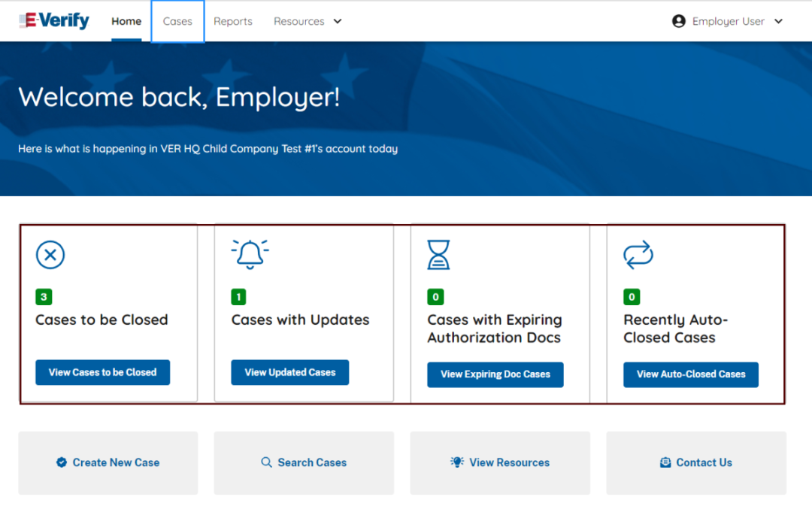The height and width of the screenshot is (515, 812).
Task: Open the Employer User account dropdown arrow
Action: 778,21
